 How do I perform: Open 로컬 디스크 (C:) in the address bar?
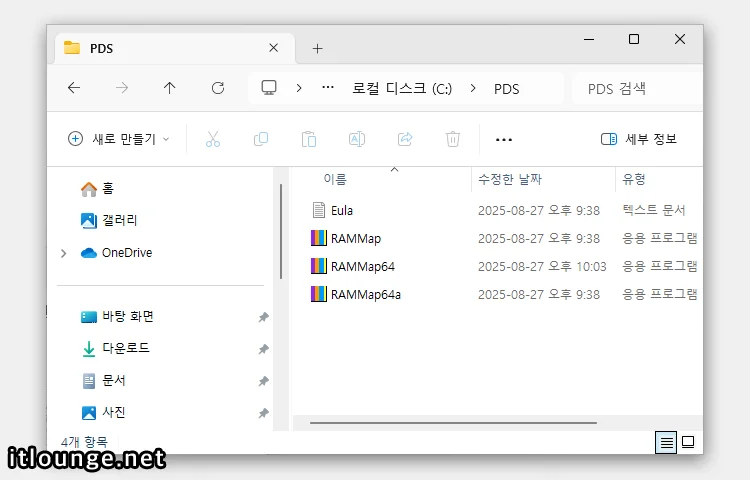pos(402,88)
